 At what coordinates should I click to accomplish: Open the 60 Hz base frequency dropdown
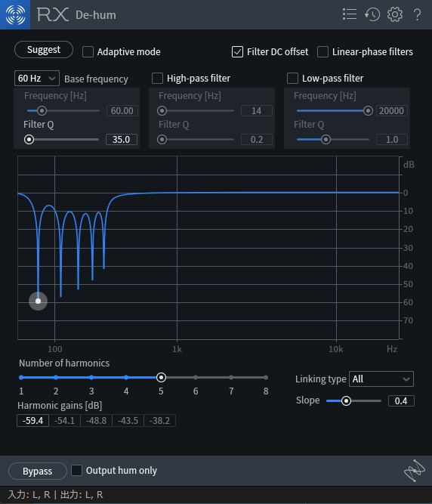[36, 79]
